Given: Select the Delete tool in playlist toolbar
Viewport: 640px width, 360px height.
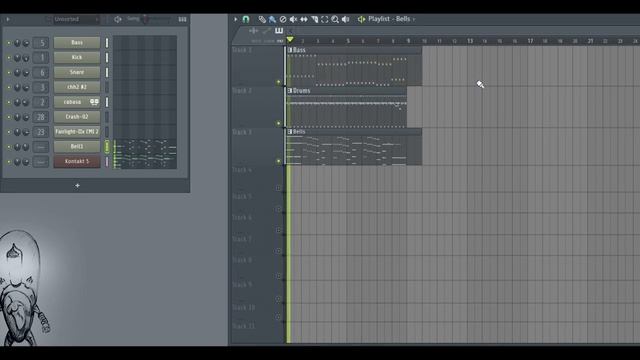Looking at the screenshot, I should point(283,19).
